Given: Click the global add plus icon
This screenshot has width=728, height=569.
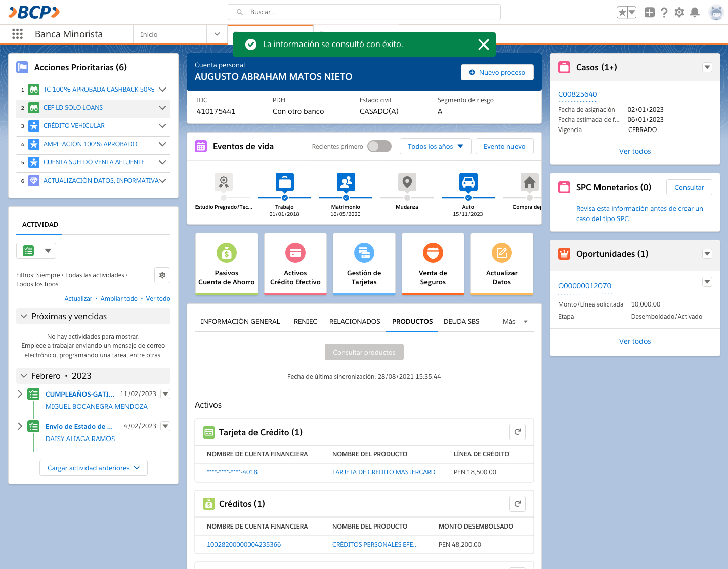Looking at the screenshot, I should click(x=650, y=12).
